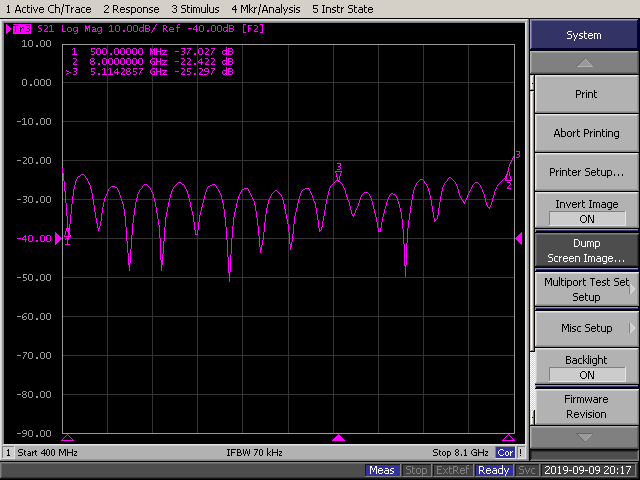Image resolution: width=640 pixels, height=480 pixels.
Task: Select marker 2 near 8 GHz
Action: pos(508,180)
